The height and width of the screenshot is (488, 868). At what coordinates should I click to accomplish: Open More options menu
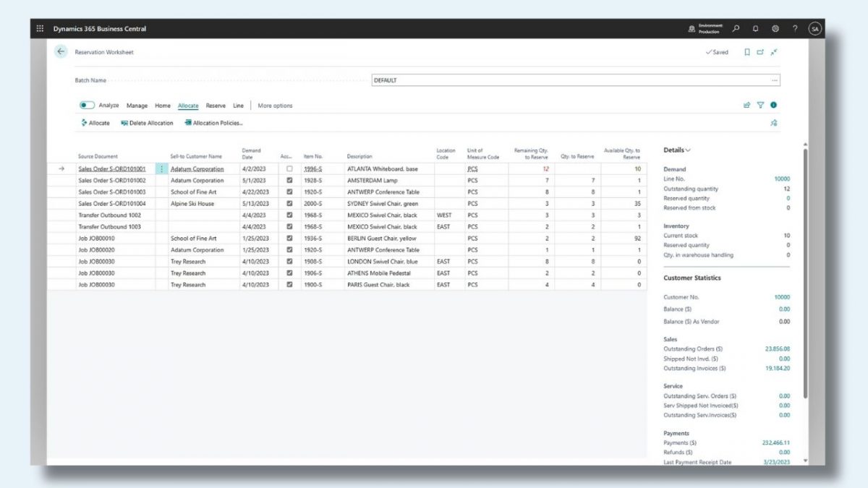point(276,106)
